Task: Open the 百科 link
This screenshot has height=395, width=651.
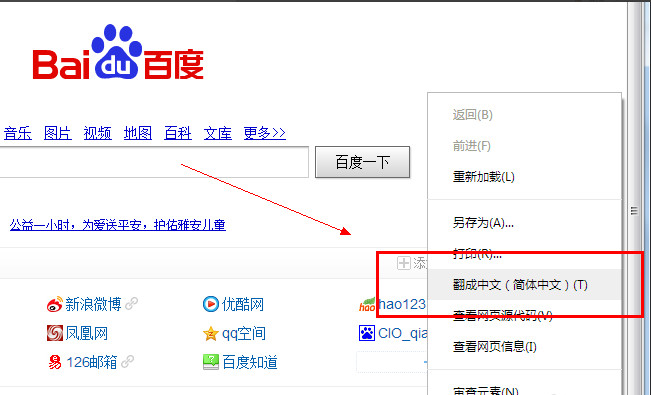Action: pos(178,133)
